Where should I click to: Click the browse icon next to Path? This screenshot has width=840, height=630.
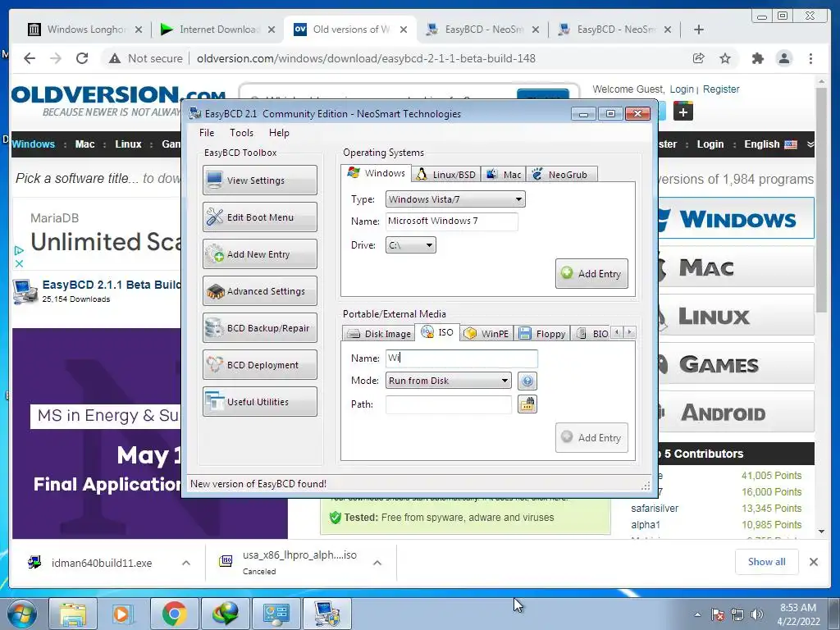(527, 404)
